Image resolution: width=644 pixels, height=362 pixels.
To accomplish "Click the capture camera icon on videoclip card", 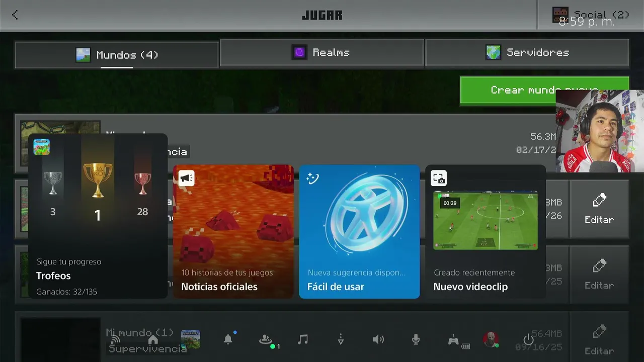I will click(439, 178).
